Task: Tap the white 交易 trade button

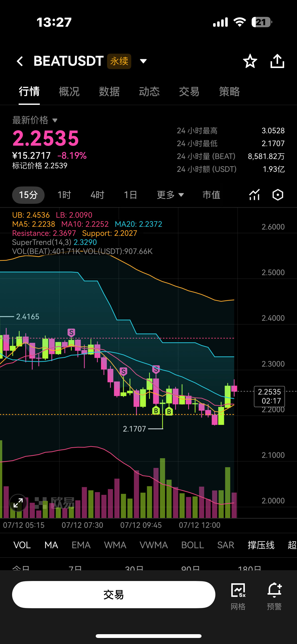Action: 114,595
